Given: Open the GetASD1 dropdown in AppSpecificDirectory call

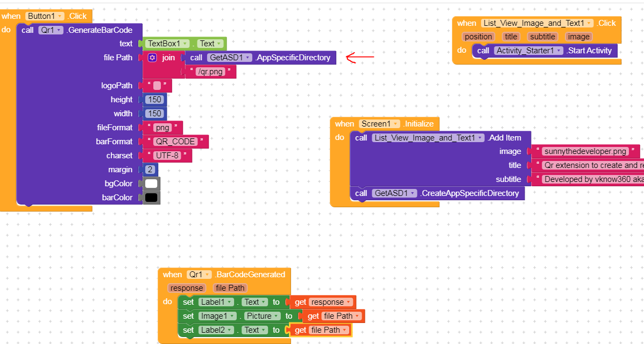Looking at the screenshot, I should [x=230, y=58].
